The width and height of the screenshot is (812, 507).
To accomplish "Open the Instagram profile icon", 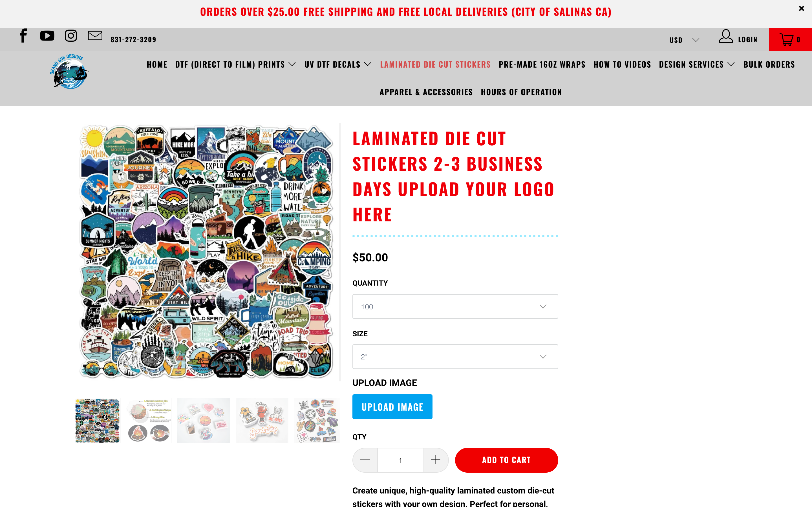I will point(71,36).
